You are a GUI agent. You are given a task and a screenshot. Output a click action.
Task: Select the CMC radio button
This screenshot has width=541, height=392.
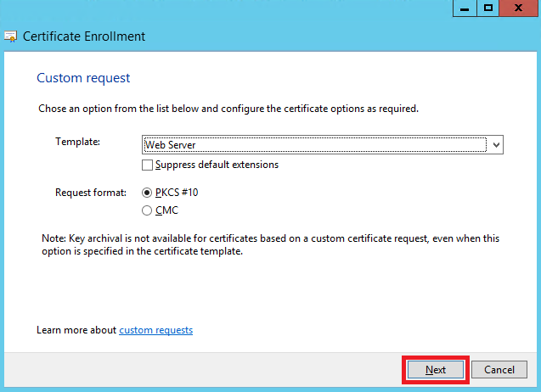[147, 210]
